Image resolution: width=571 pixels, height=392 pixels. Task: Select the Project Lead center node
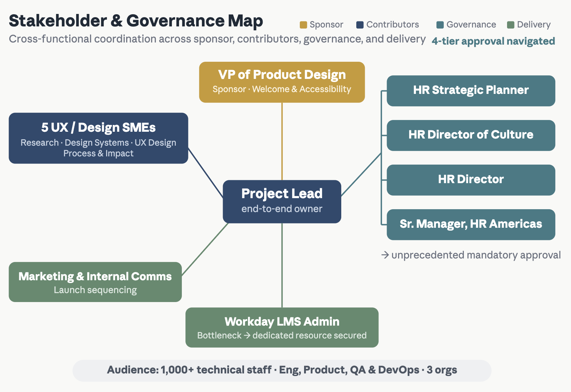pyautogui.click(x=282, y=202)
